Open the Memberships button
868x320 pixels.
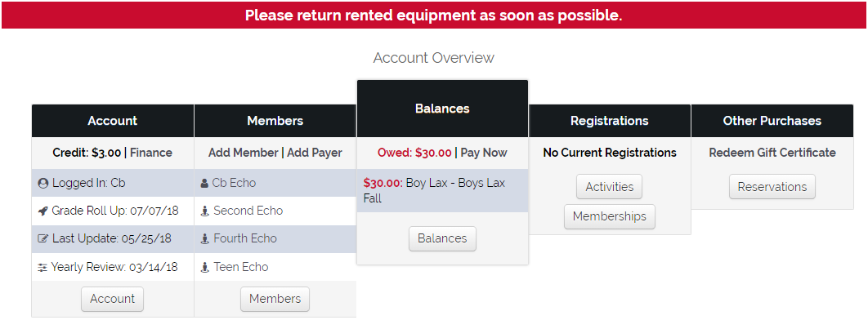coord(610,216)
